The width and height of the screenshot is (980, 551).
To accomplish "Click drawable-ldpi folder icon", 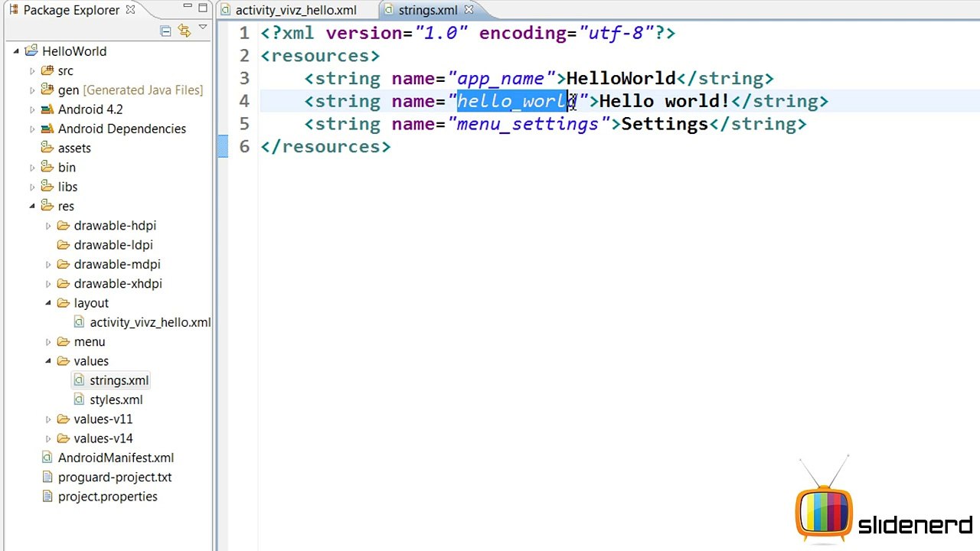I will (x=63, y=245).
